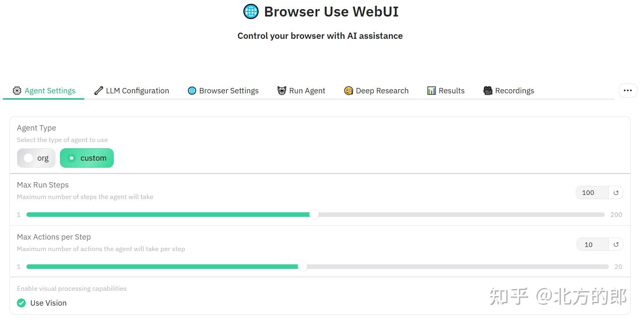Click the bar chart icon beside Results

(x=431, y=90)
